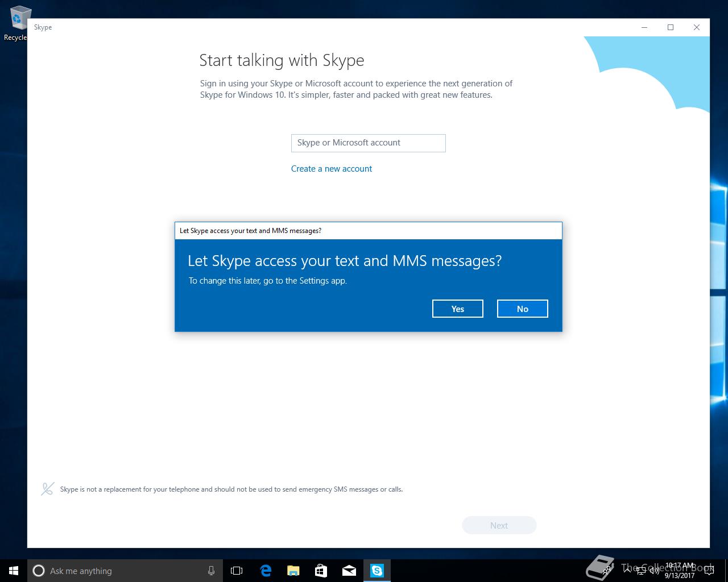Open the Windows Store taskbar icon
Image resolution: width=728 pixels, height=582 pixels.
[x=321, y=571]
